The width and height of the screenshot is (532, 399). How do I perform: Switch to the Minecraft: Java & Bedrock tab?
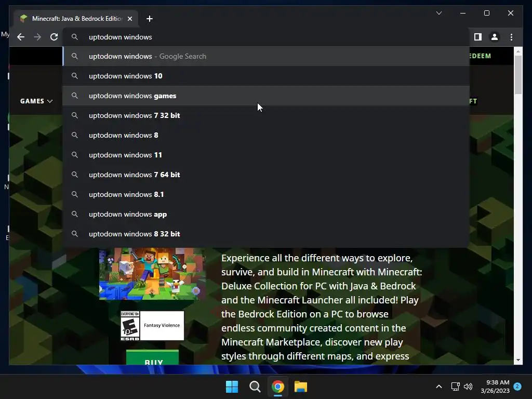coord(76,19)
